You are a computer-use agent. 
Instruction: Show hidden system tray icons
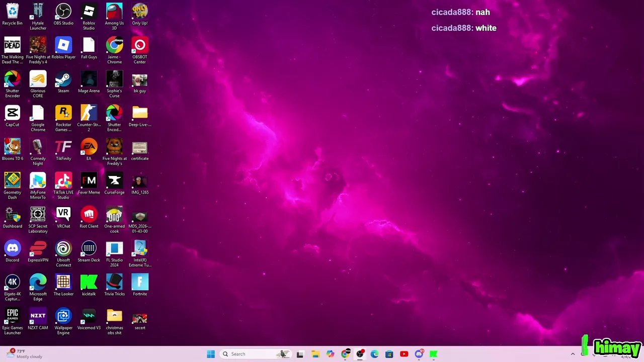[x=573, y=354]
